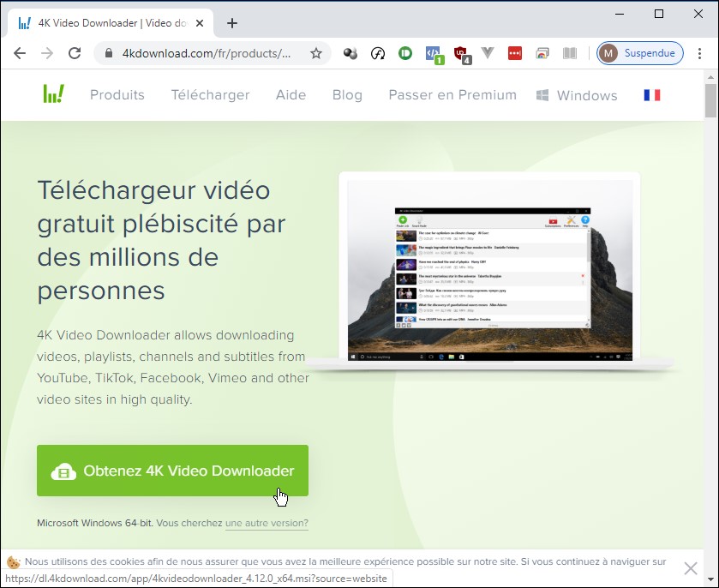Click the 4K Download logo in site header
The image size is (719, 588).
54,94
